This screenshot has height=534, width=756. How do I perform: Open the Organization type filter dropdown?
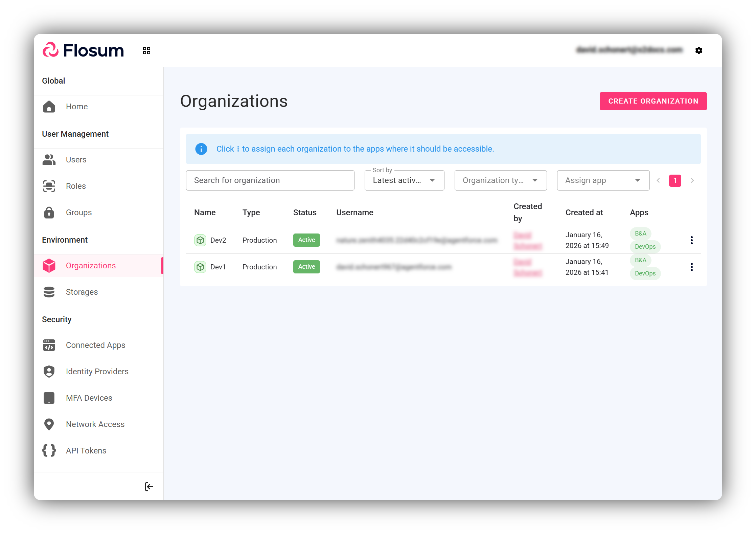point(500,180)
